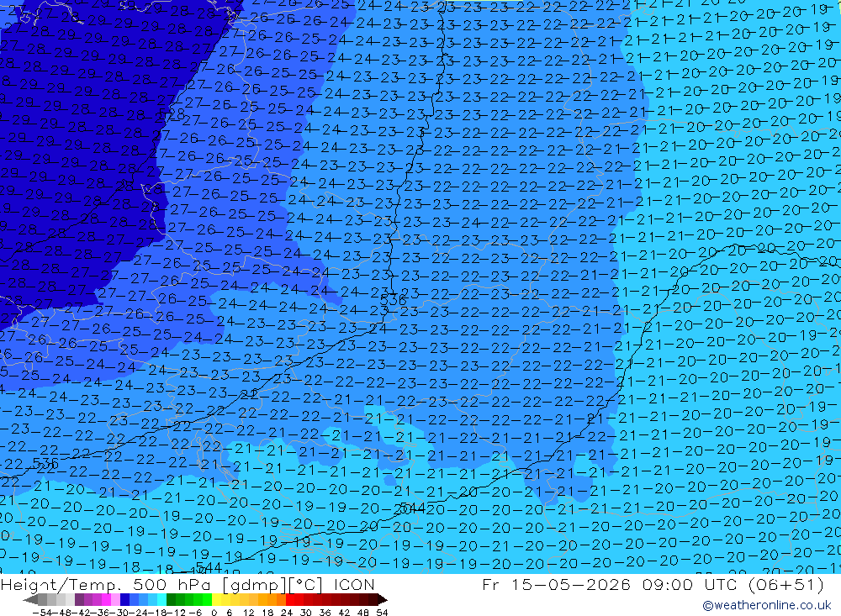Screen dimensions: 841x616
Task: Click the gray left arrow of color scale
Action: point(30,600)
